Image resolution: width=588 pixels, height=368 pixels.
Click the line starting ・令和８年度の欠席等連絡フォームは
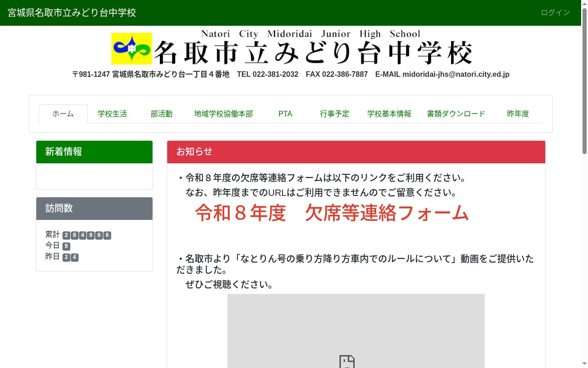pos(322,178)
